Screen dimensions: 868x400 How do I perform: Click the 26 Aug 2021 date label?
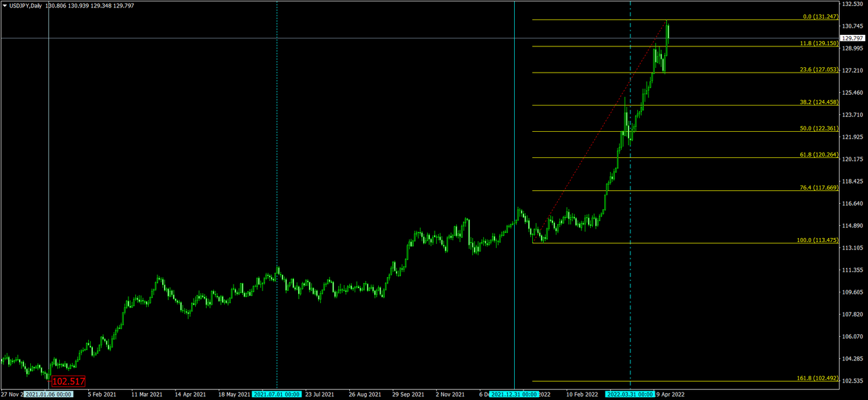pos(365,395)
